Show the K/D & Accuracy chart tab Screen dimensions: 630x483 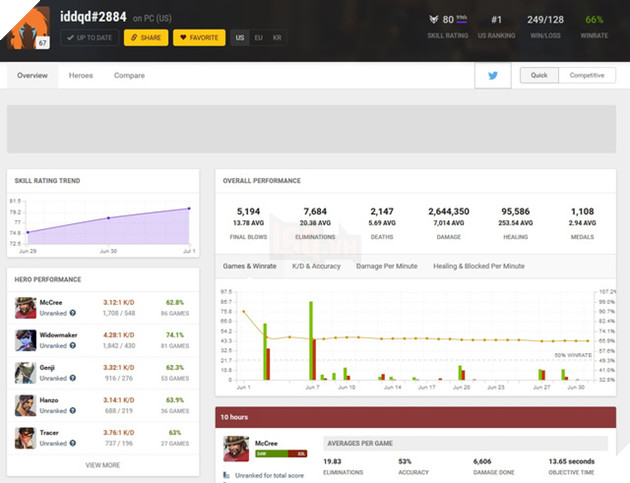(316, 266)
